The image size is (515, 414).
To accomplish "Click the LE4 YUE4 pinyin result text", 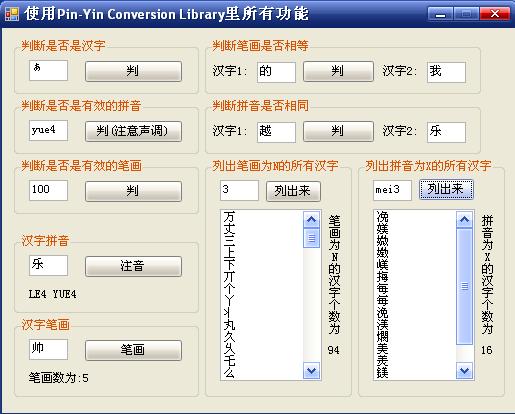I will pyautogui.click(x=52, y=294).
